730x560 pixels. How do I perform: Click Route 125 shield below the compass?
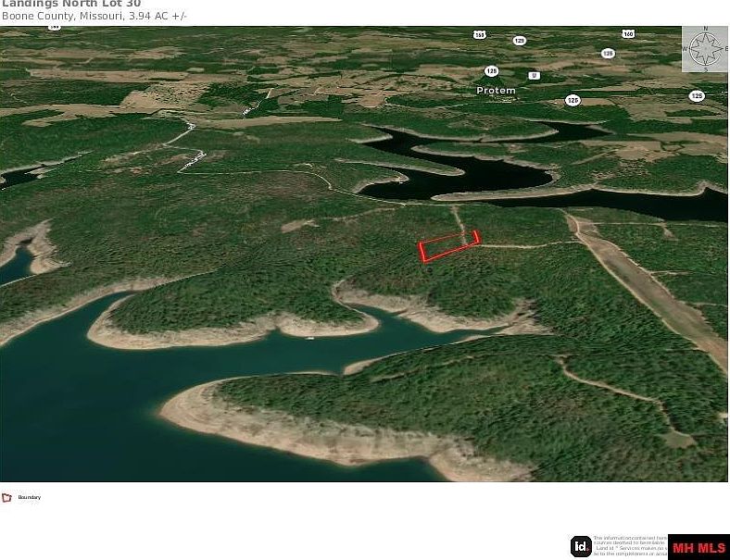(696, 95)
